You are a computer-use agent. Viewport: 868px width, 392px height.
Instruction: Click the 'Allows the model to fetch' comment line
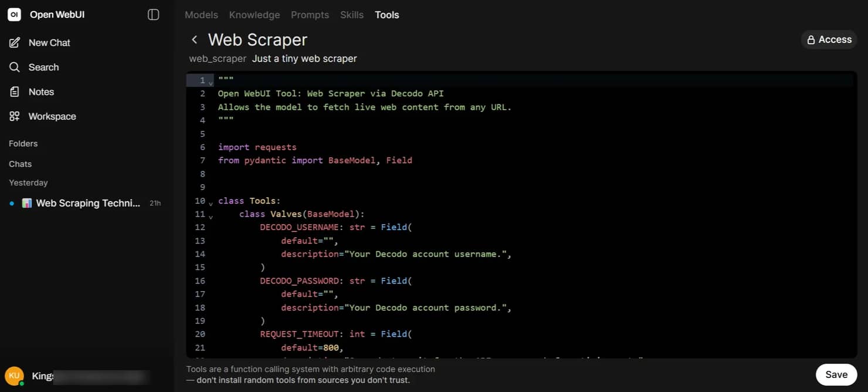[365, 107]
